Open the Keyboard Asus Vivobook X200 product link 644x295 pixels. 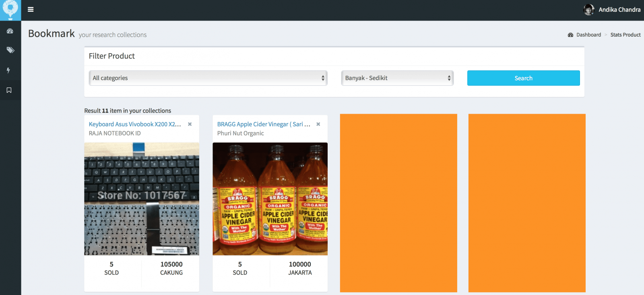[135, 124]
